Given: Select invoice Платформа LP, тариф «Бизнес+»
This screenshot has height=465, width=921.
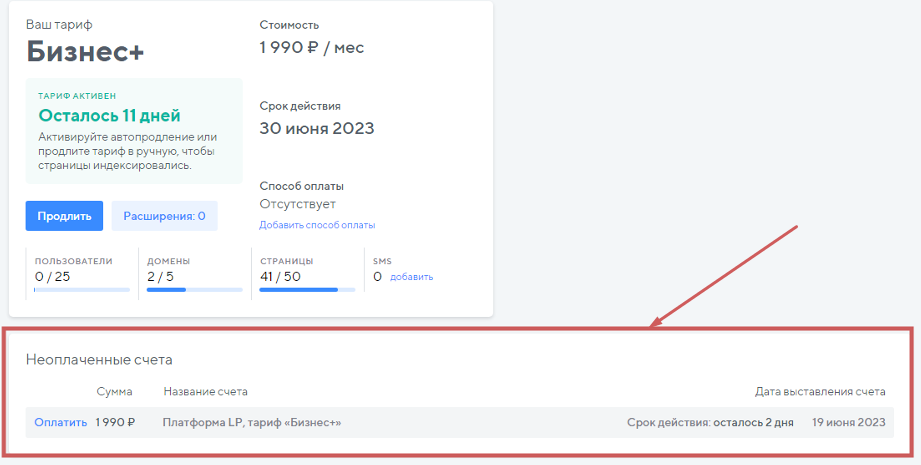Looking at the screenshot, I should pyautogui.click(x=251, y=423).
